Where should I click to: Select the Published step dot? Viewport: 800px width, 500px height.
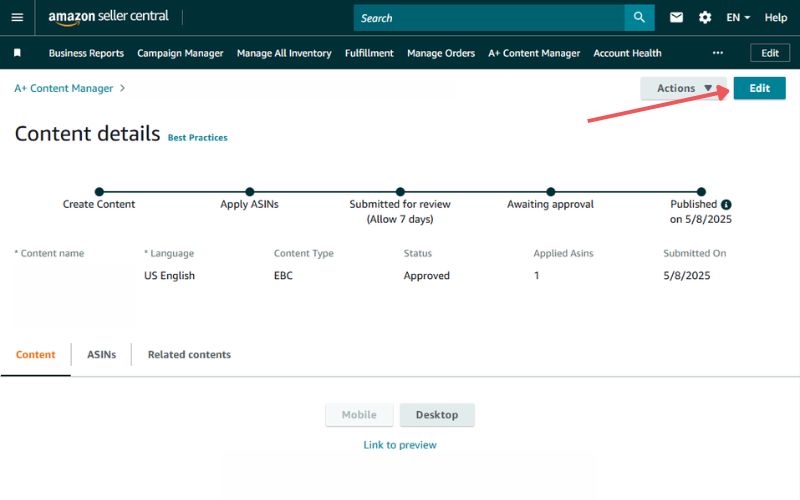(x=701, y=192)
